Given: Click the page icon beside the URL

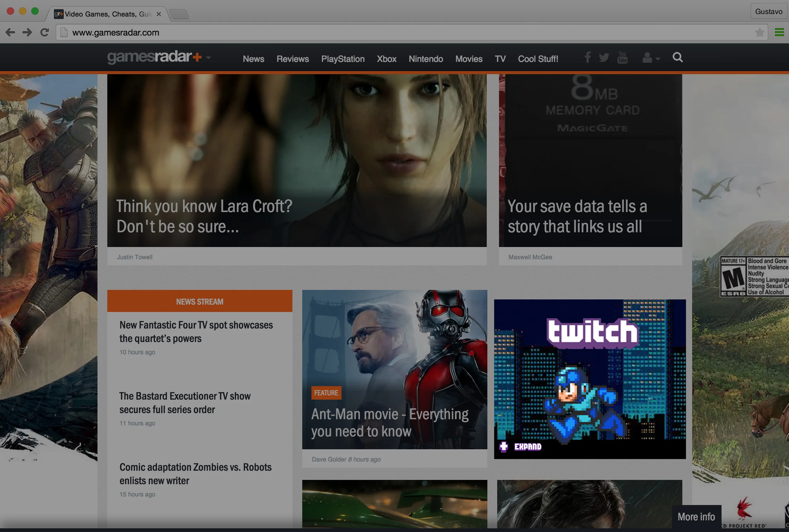Looking at the screenshot, I should pos(64,33).
